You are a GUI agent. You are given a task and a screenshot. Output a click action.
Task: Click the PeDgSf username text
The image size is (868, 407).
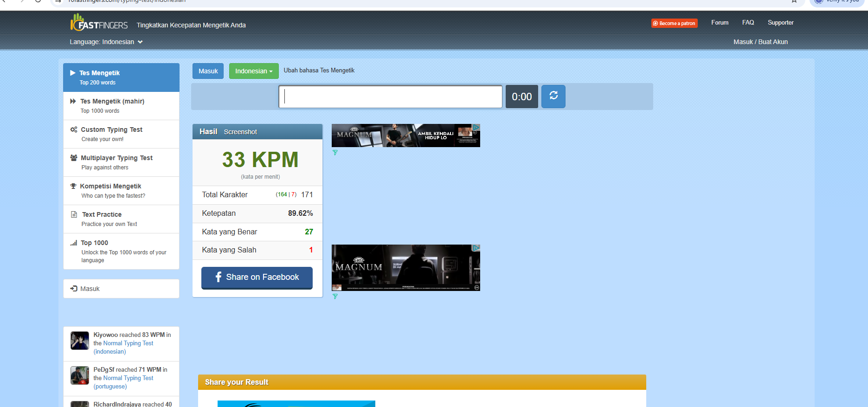coord(104,369)
